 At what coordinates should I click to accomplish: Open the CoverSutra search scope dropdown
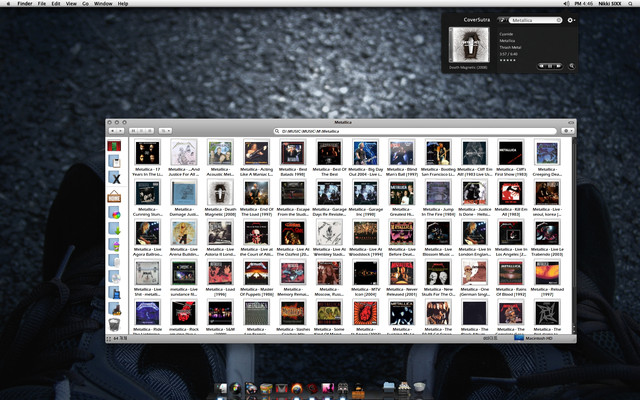tap(502, 20)
